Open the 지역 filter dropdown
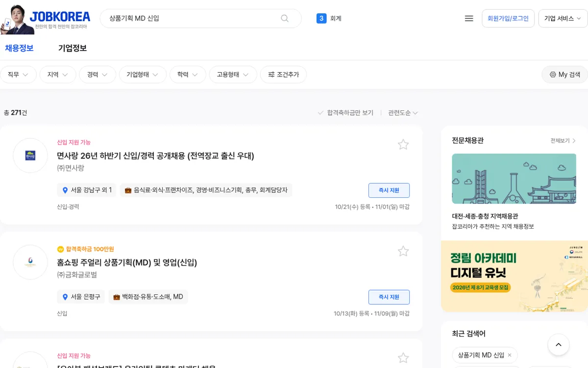This screenshot has width=588, height=368. 58,75
